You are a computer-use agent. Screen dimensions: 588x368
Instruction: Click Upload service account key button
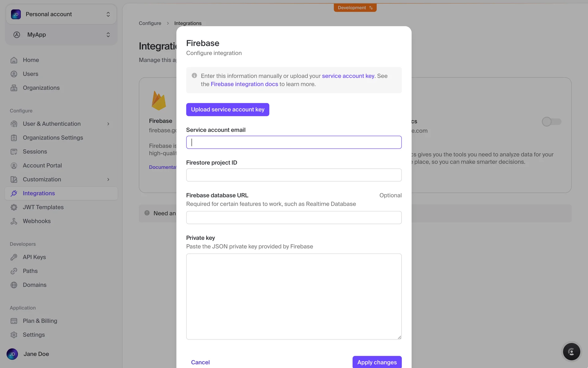pyautogui.click(x=228, y=109)
